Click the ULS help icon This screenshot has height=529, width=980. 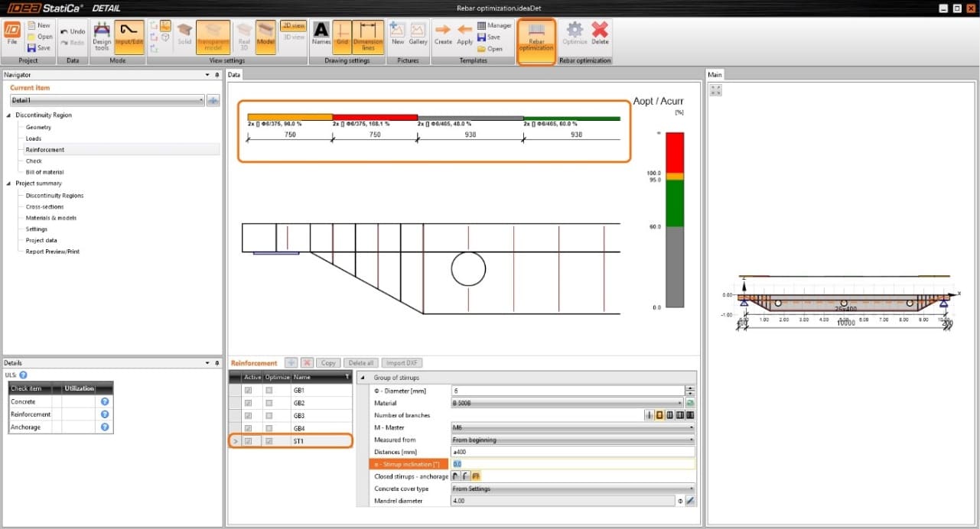tap(24, 375)
